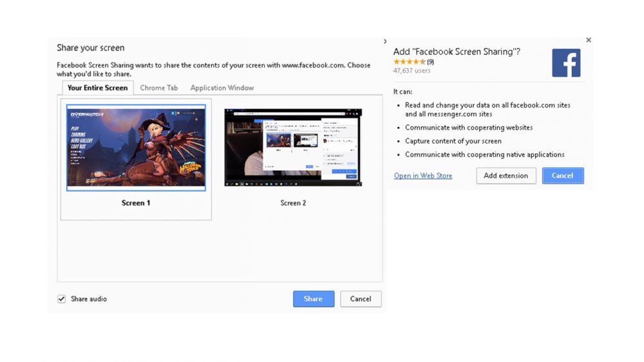Click the 47,637 users text

tap(412, 71)
